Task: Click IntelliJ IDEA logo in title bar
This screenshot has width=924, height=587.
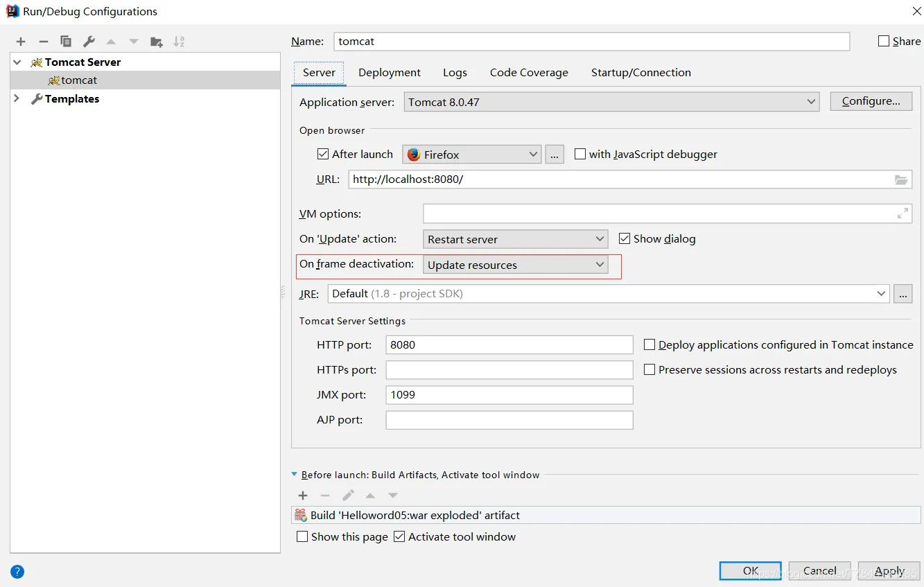Action: [12, 11]
